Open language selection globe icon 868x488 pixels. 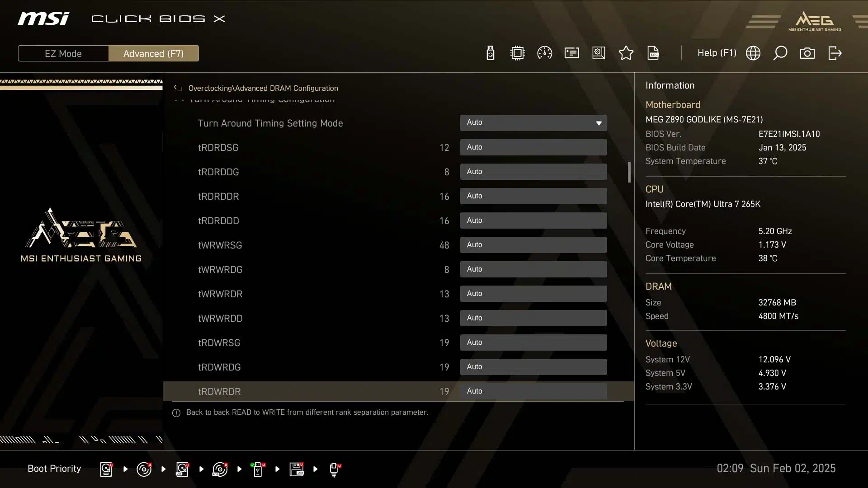(753, 53)
